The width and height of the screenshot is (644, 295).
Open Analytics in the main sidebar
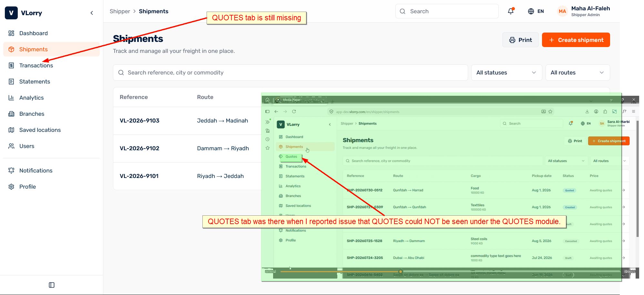click(51, 98)
